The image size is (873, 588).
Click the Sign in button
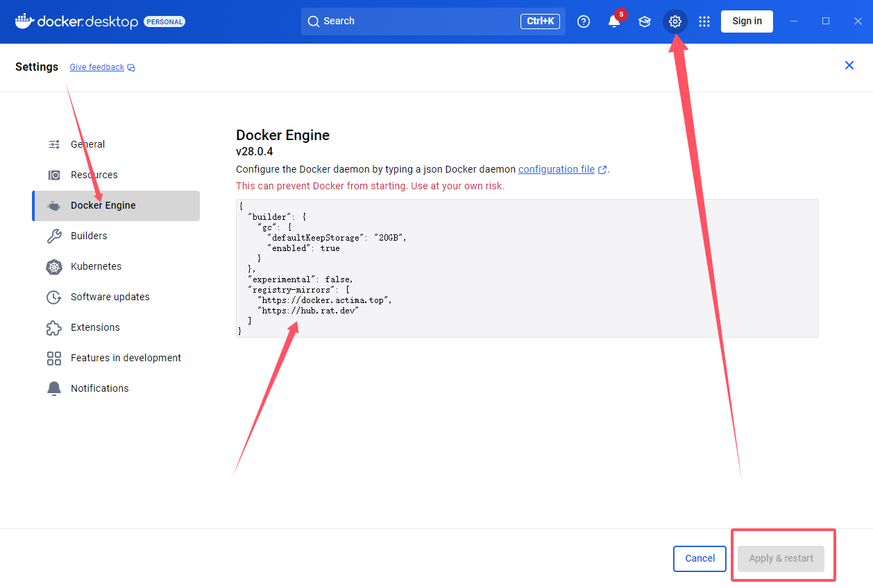747,21
